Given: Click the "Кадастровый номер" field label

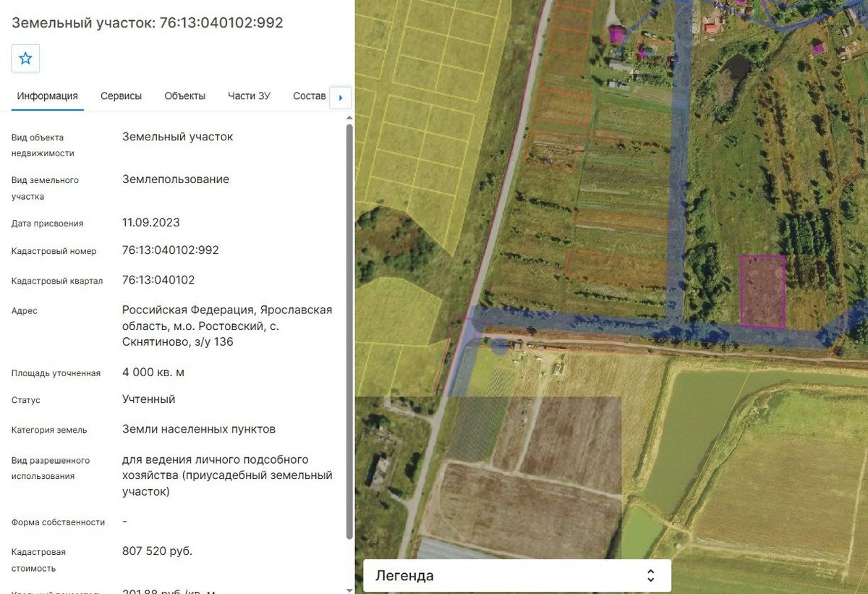Looking at the screenshot, I should [54, 251].
